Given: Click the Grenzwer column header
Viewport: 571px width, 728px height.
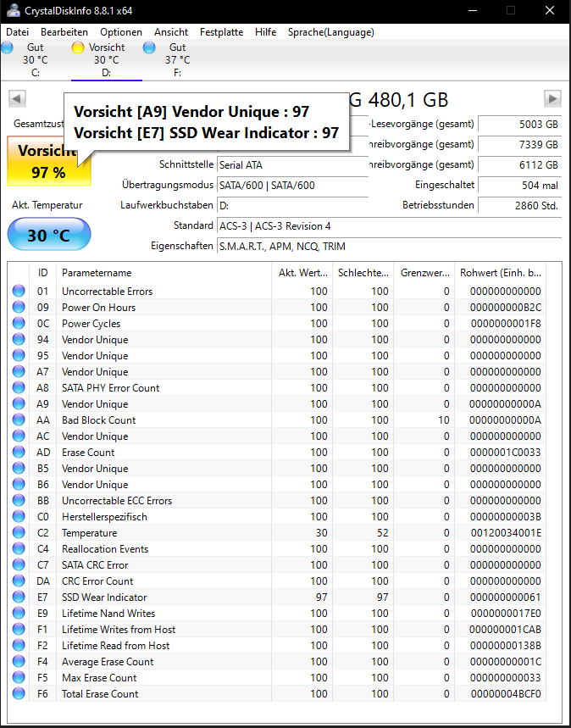Looking at the screenshot, I should point(424,273).
